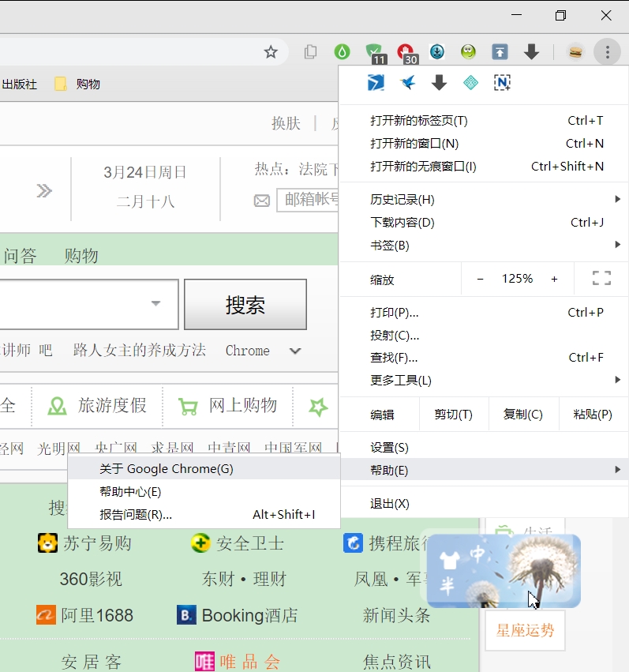
Task: Open 下载内容 from menu
Action: (x=484, y=223)
